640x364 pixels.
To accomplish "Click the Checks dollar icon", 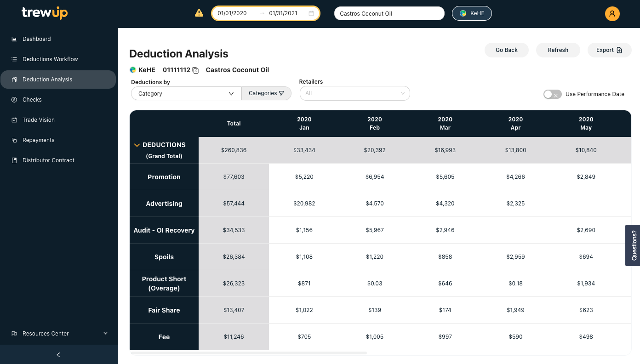I will point(14,100).
